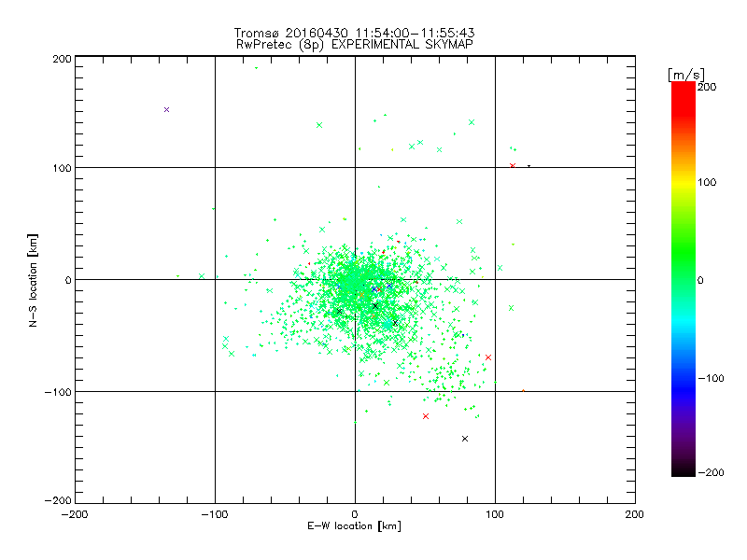The width and height of the screenshot is (747, 560).
Task: Click the '0' tick label on N-S axis
Action: point(68,280)
